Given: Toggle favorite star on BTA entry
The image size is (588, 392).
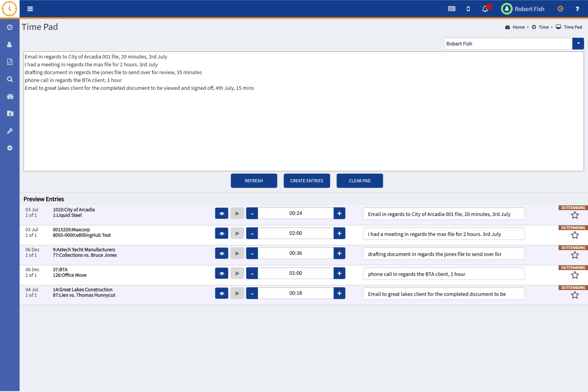Looking at the screenshot, I should [575, 275].
